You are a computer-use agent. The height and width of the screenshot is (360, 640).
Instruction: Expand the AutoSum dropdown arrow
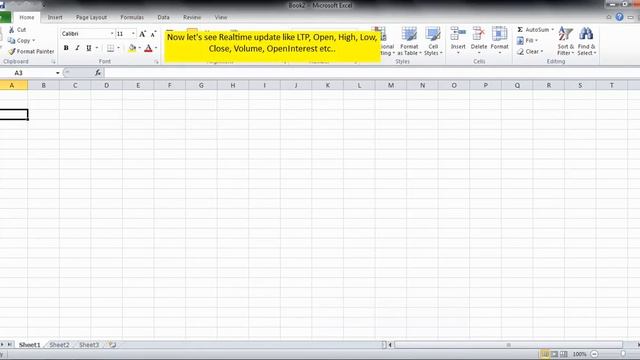(x=553, y=29)
